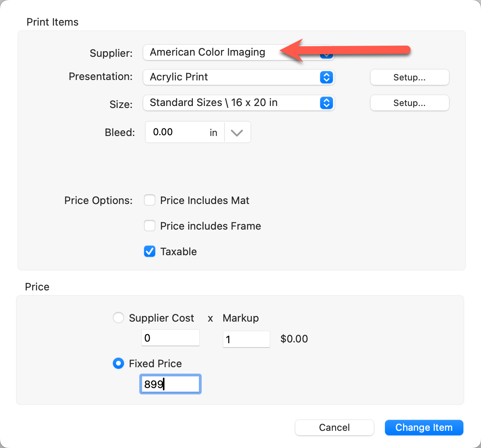Screen dimensions: 481x448
Task: Select the Fixed Price radio button
Action: point(118,364)
